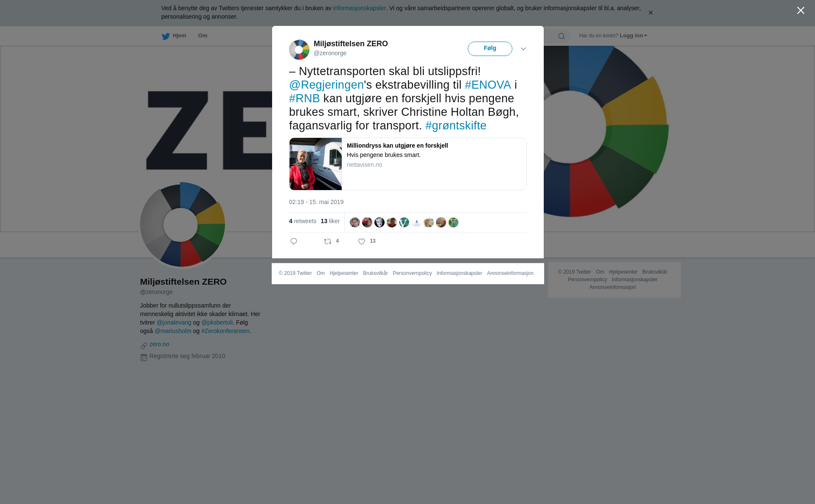Close the tweet overlay with X
This screenshot has height=504, width=815.
coord(801,11)
